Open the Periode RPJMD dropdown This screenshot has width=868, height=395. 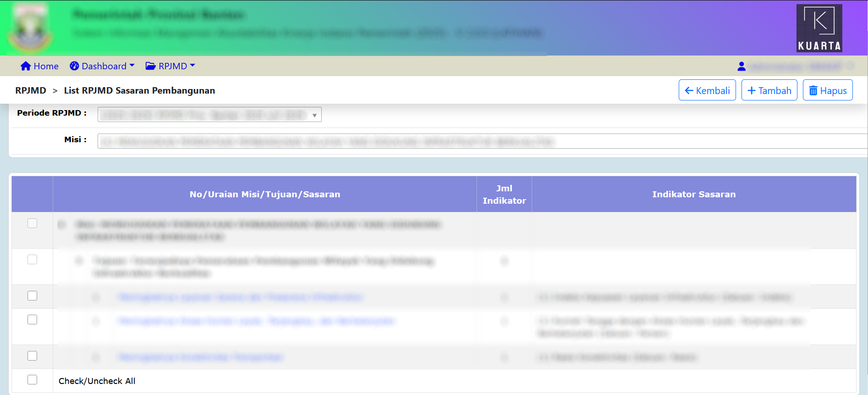[209, 115]
